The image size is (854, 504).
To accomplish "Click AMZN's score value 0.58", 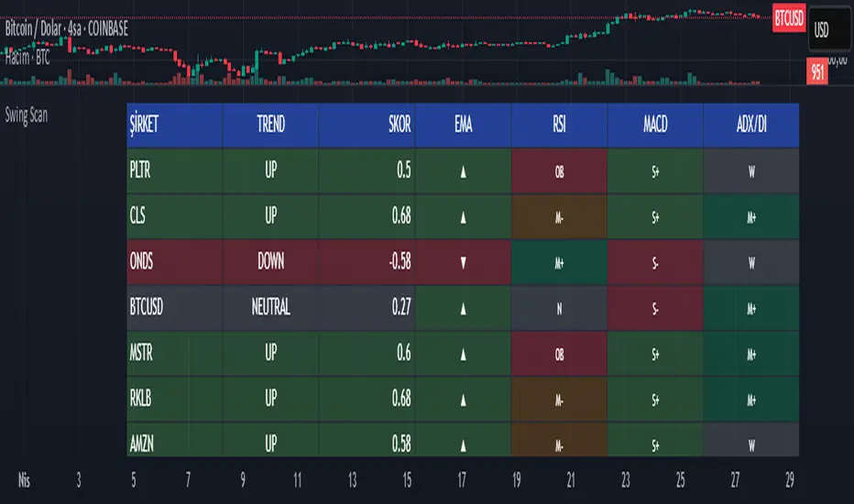I will (401, 444).
